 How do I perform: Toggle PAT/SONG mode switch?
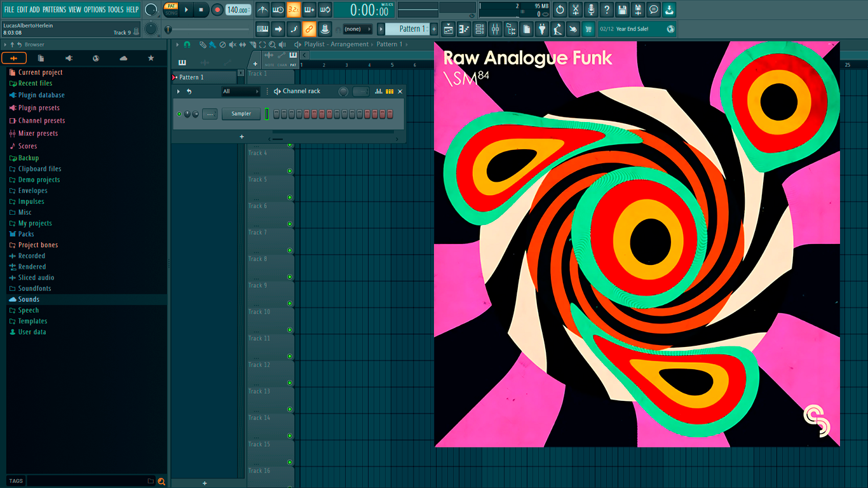click(x=172, y=10)
